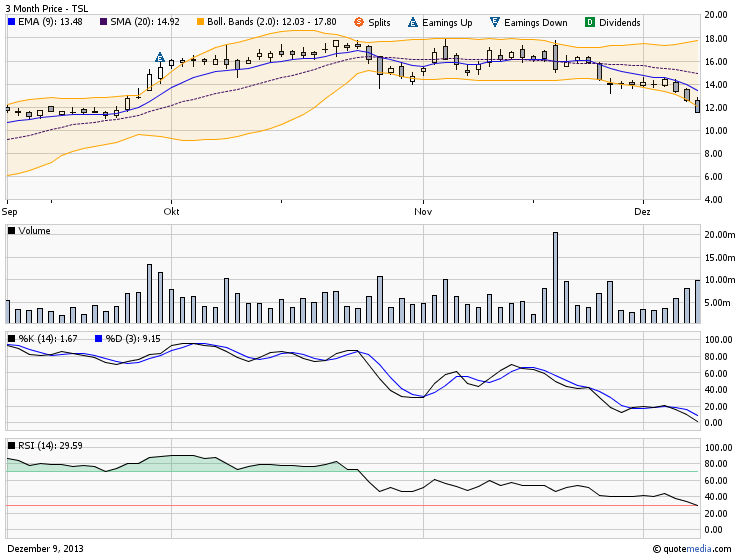Viewport: 740px width, 558px height.
Task: Click the quotemedia.com attribution link
Action: (x=693, y=548)
